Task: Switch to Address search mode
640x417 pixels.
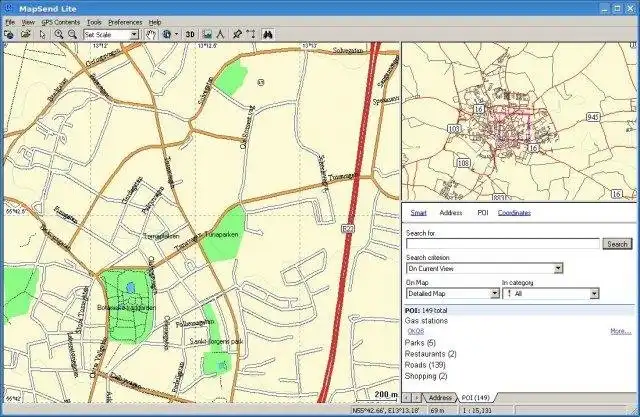Action: click(x=451, y=213)
